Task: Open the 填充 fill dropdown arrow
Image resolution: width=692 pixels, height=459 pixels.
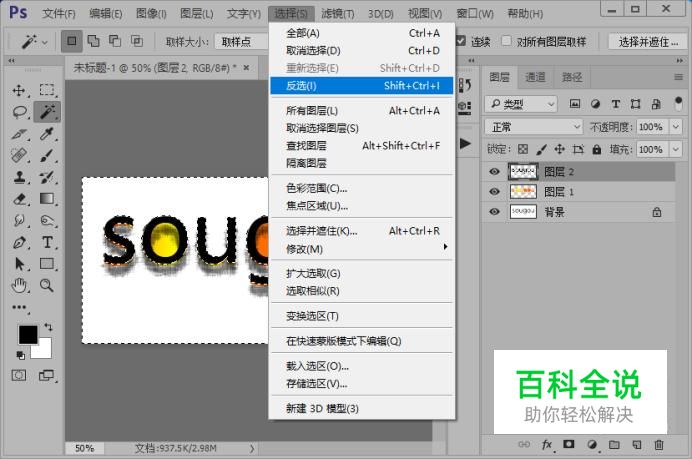Action: click(x=676, y=149)
